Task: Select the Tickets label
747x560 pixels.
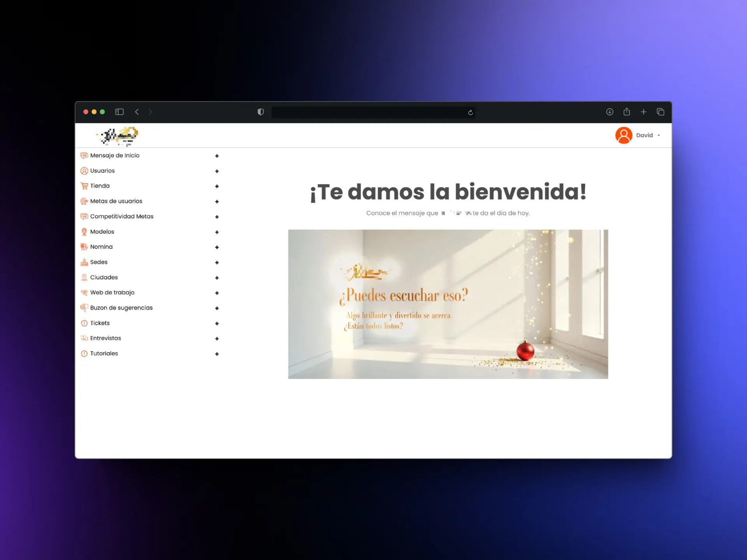Action: [100, 323]
